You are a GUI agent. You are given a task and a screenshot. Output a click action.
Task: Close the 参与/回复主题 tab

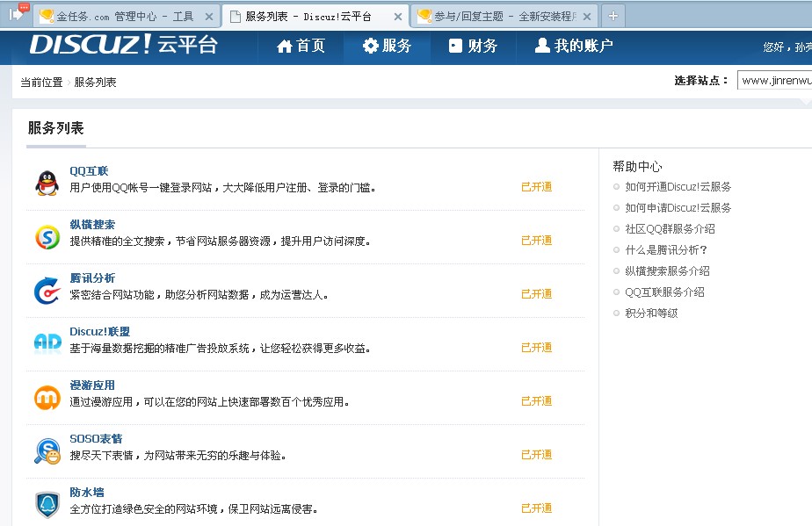pos(587,17)
